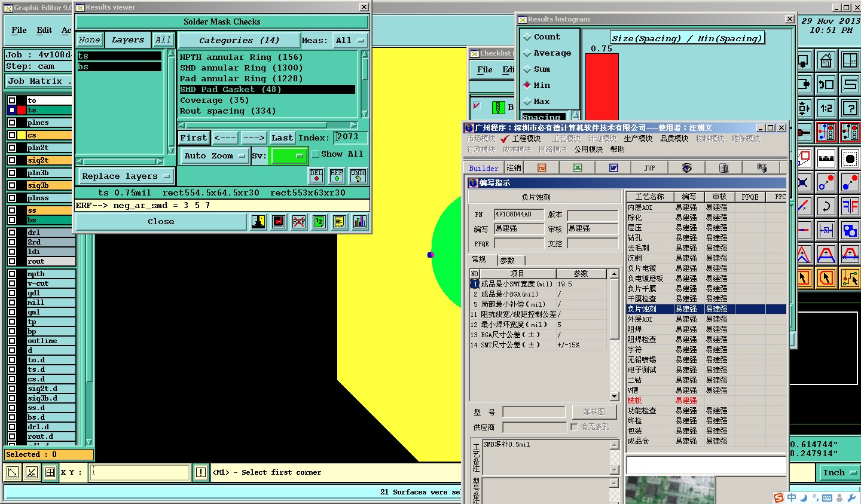Tick the 有无条孔 checkbox
Viewport: 861px width, 504px height.
coord(574,427)
